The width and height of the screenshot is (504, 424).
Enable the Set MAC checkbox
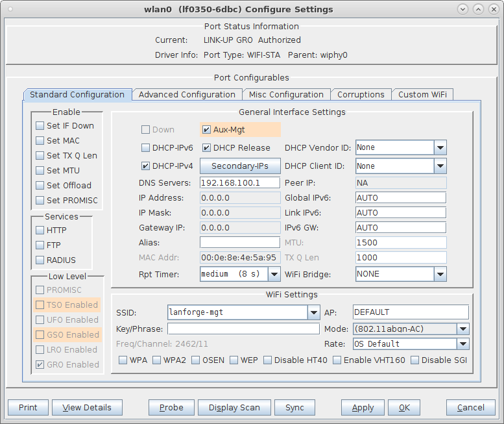pos(40,141)
